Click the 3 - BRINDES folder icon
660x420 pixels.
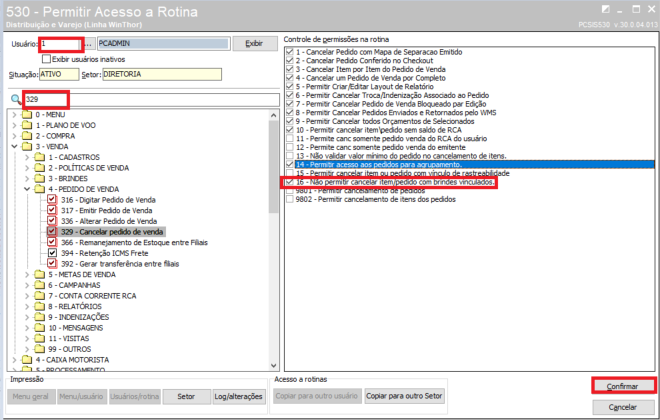[x=40, y=178]
